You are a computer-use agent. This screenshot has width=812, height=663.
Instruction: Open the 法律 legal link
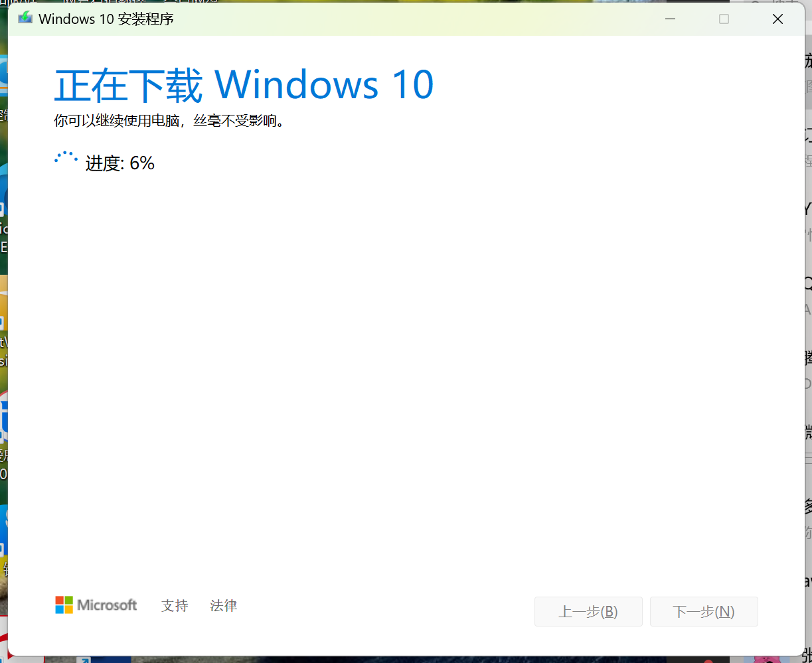click(223, 605)
